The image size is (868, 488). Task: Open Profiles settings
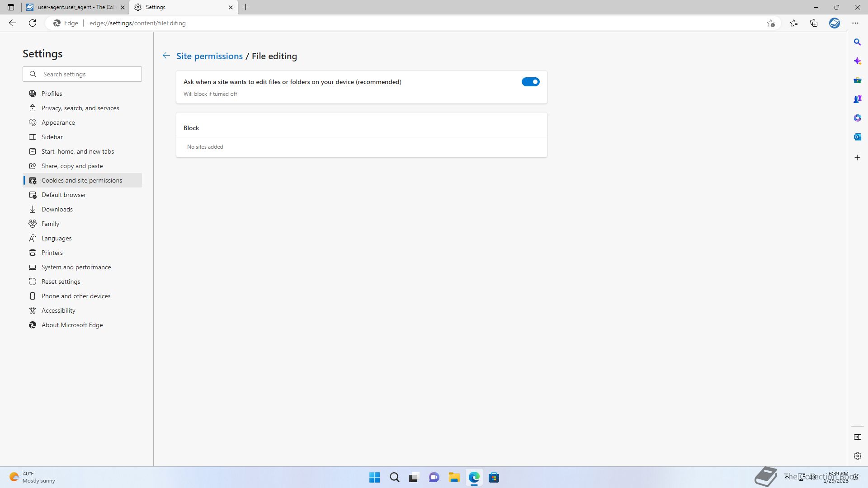82,94
